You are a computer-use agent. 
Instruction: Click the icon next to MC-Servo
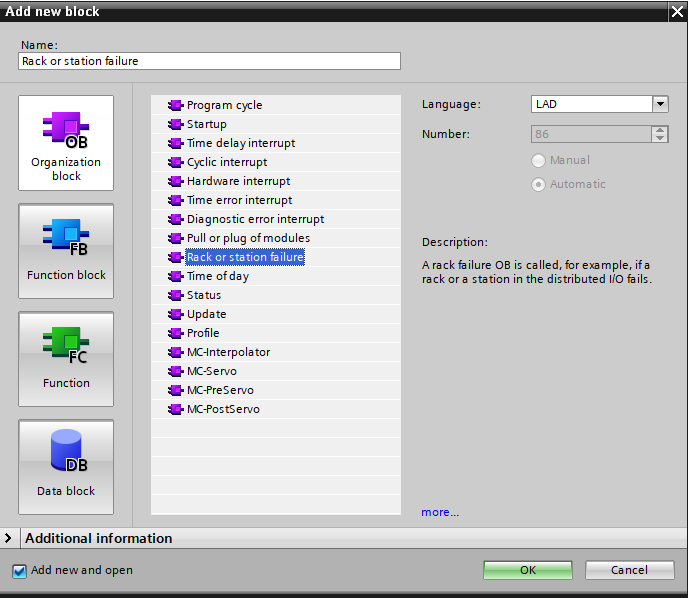[x=176, y=371]
